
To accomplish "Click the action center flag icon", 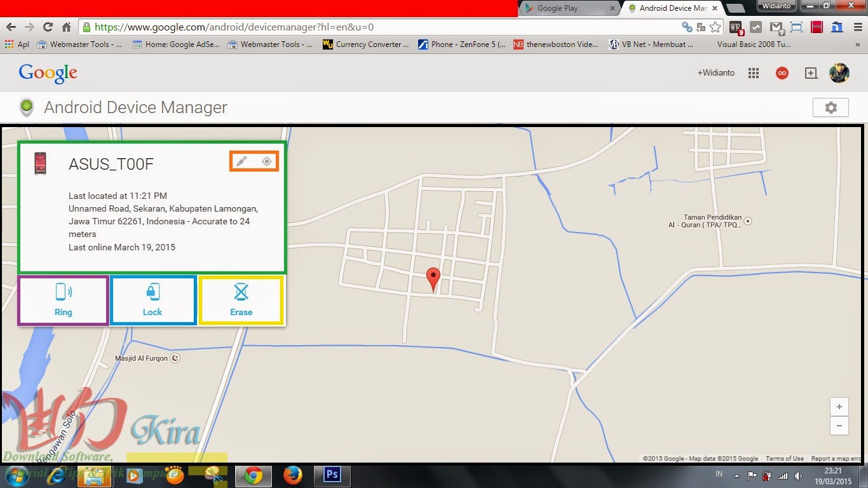I will [752, 475].
